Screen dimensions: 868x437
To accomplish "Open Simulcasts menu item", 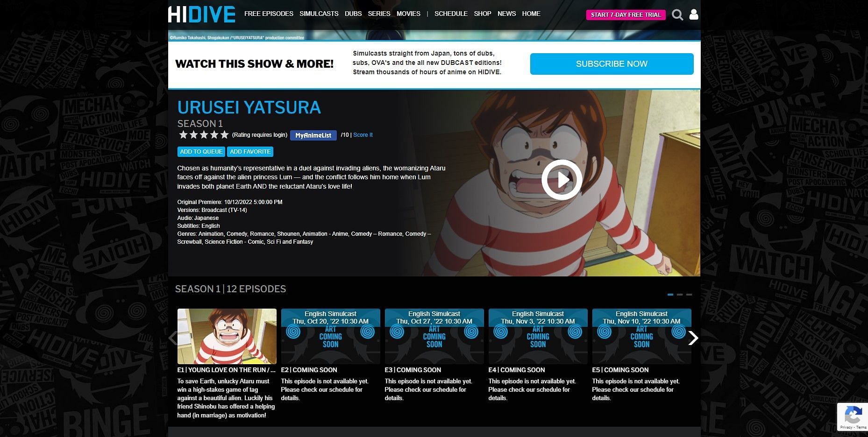I will pyautogui.click(x=319, y=14).
